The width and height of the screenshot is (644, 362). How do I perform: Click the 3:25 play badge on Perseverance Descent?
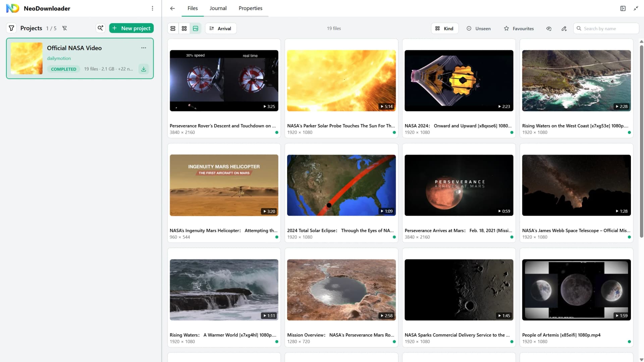(x=269, y=107)
